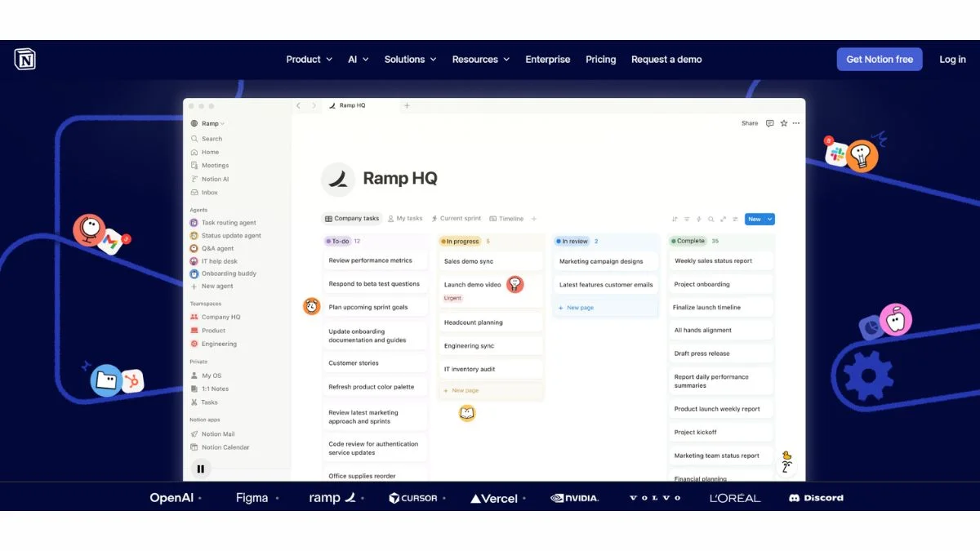
Task: Click the search magnifier in the board toolbar
Action: pos(711,219)
